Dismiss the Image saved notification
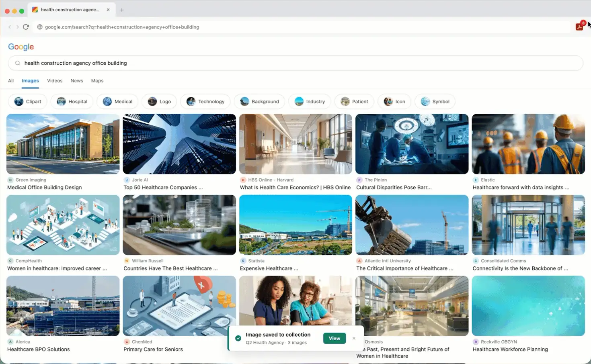 (x=354, y=338)
